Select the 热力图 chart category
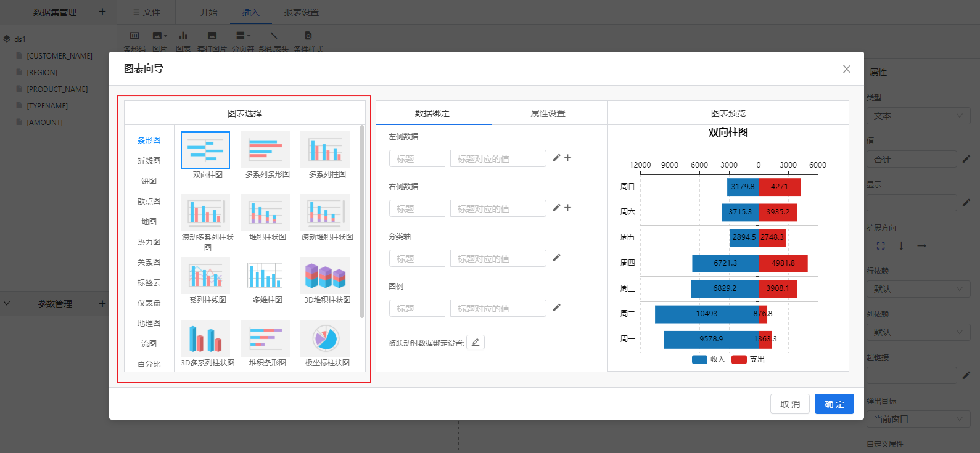Viewport: 980px width, 453px height. pyautogui.click(x=149, y=242)
